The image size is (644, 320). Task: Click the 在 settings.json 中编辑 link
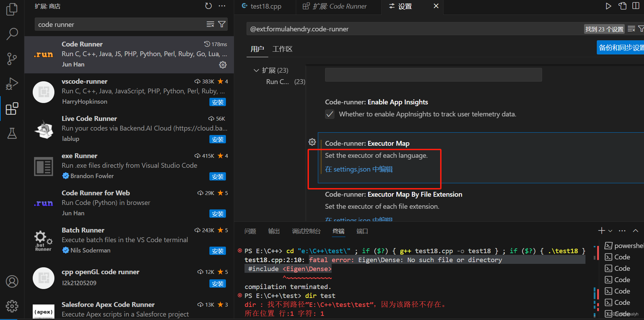(x=359, y=169)
